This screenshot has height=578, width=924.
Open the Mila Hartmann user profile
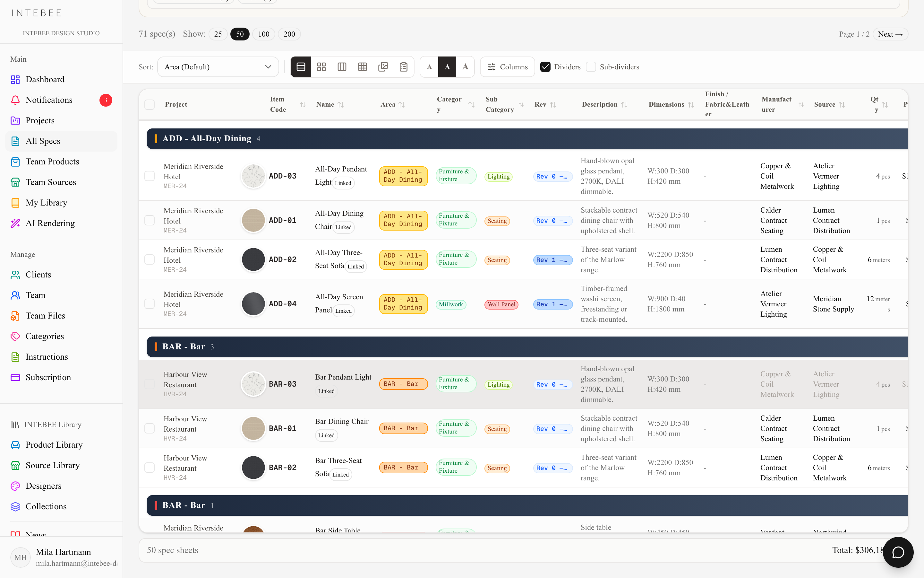click(x=61, y=557)
